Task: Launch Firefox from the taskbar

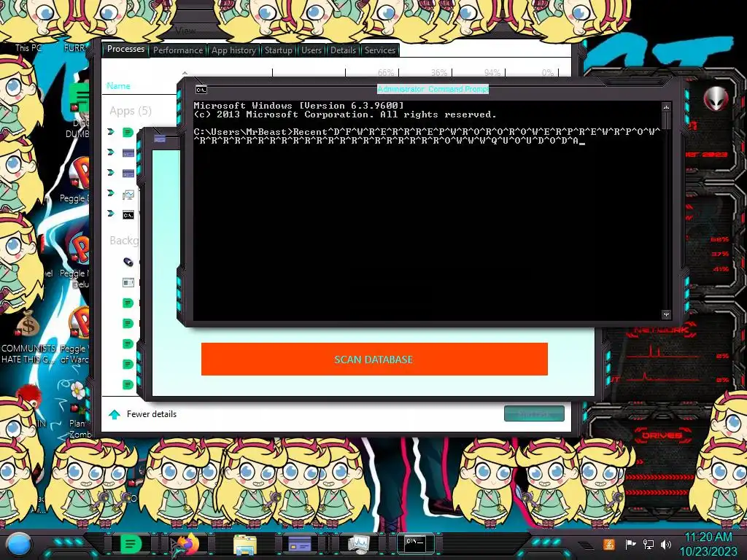Action: click(x=188, y=544)
